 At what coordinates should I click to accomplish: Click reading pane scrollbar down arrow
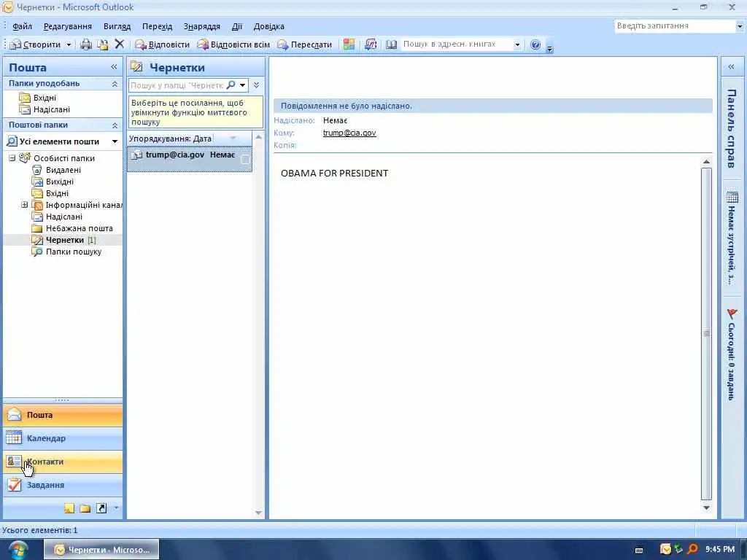[706, 507]
